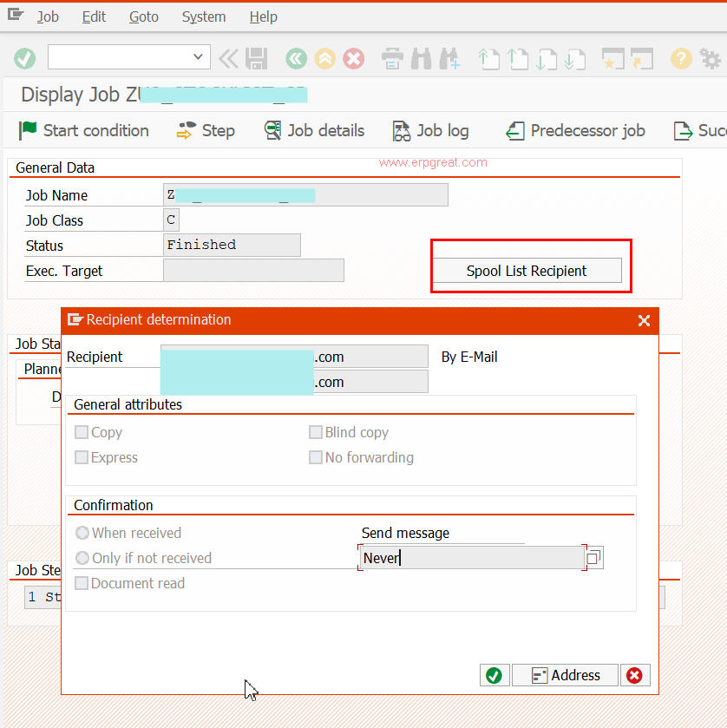The image size is (727, 728).
Task: Click the first Recipient email field
Action: click(294, 357)
